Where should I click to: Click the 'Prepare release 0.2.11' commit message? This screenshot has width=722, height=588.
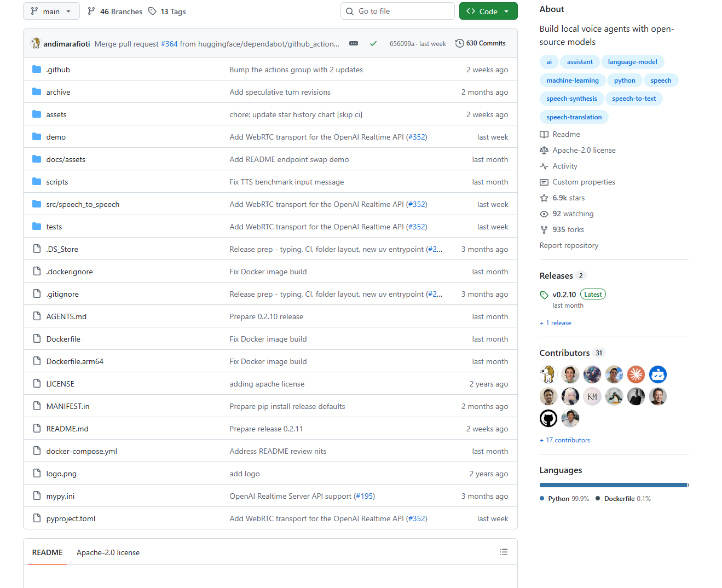266,429
